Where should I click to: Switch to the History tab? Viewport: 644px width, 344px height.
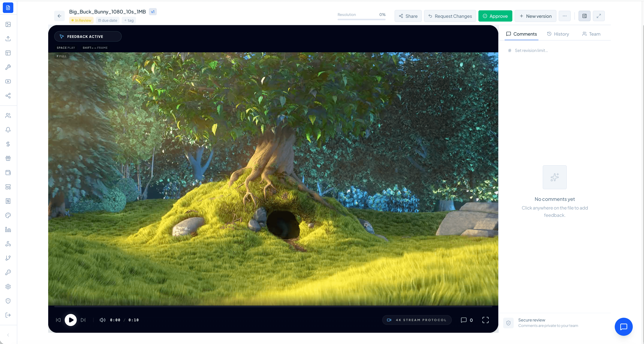pos(558,34)
